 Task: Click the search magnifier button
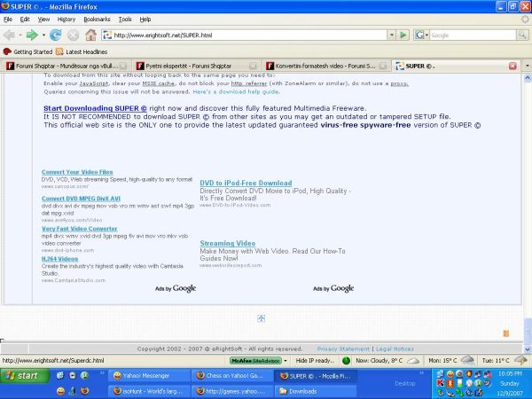[522, 35]
